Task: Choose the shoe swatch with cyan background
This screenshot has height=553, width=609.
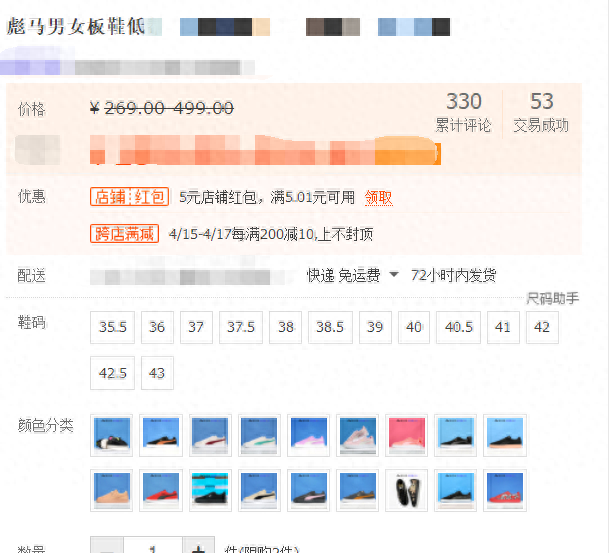Action: click(210, 490)
